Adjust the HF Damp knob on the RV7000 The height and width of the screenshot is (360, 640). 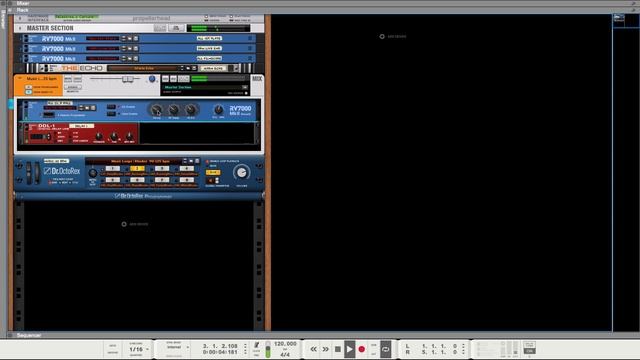coord(173,109)
